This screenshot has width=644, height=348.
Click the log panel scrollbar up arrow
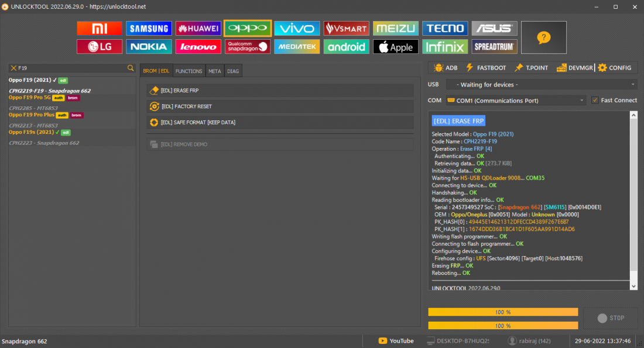[633, 115]
